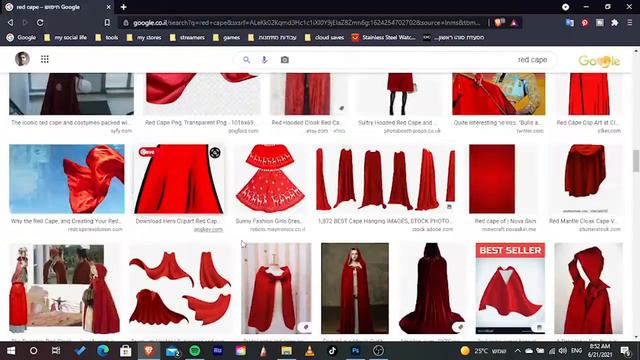
Task: Open the Pinterest extension icon
Action: pyautogui.click(x=585, y=23)
